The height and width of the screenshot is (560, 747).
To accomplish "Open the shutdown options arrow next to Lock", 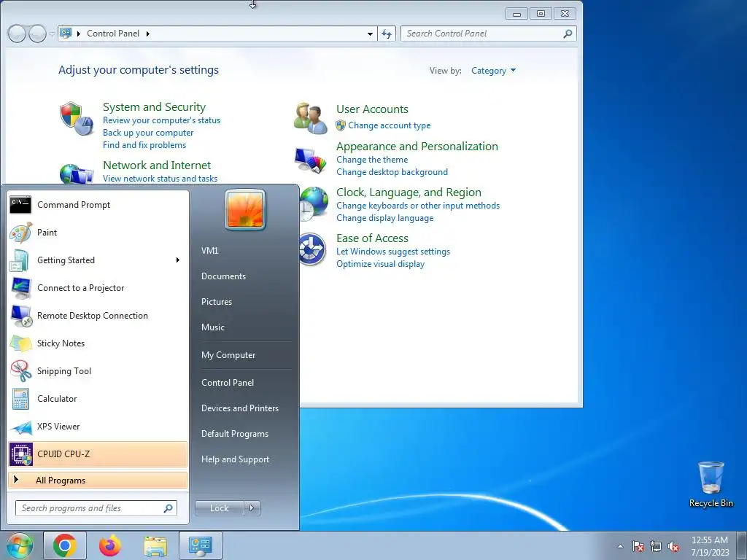I will point(252,508).
